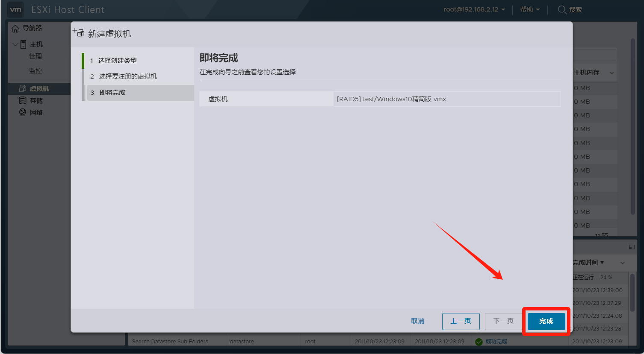This screenshot has height=354, width=644.
Task: Click the virtual machines icon in sidebar
Action: pos(23,88)
